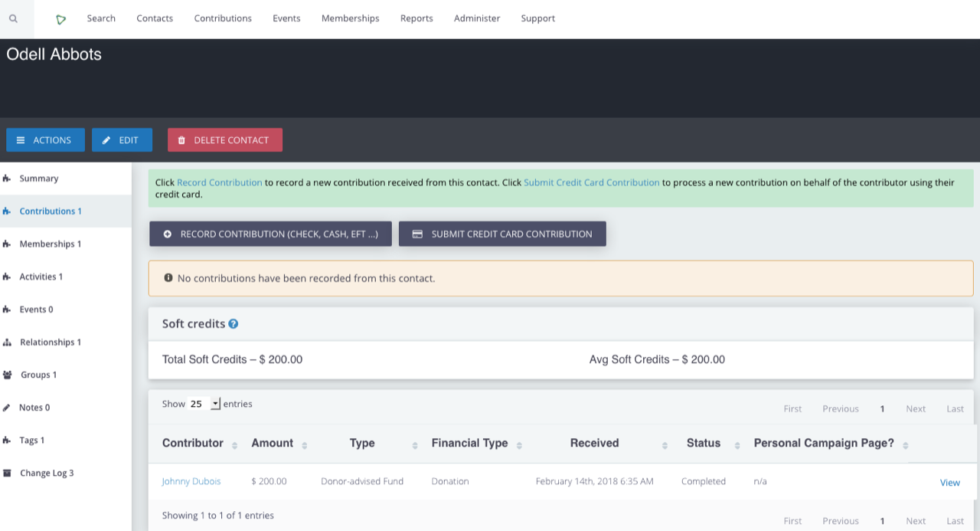Switch to the Contributions 1 tab
The width and height of the screenshot is (980, 531).
click(66, 211)
